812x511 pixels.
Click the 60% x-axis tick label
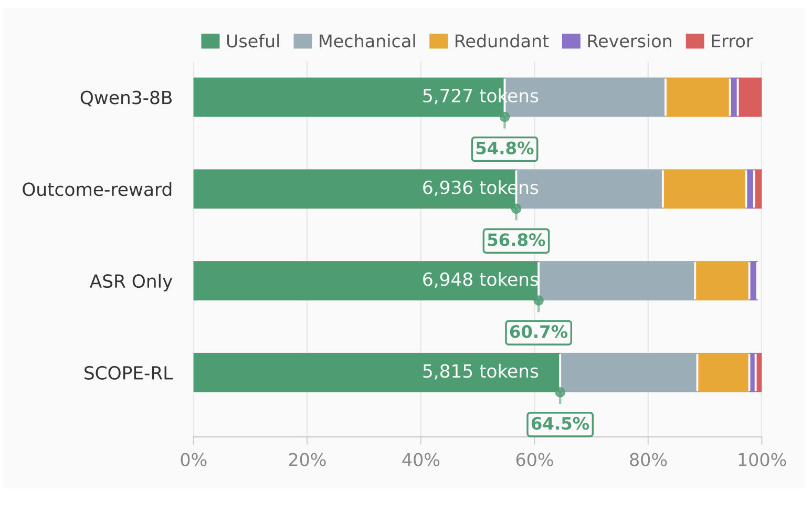(x=534, y=461)
